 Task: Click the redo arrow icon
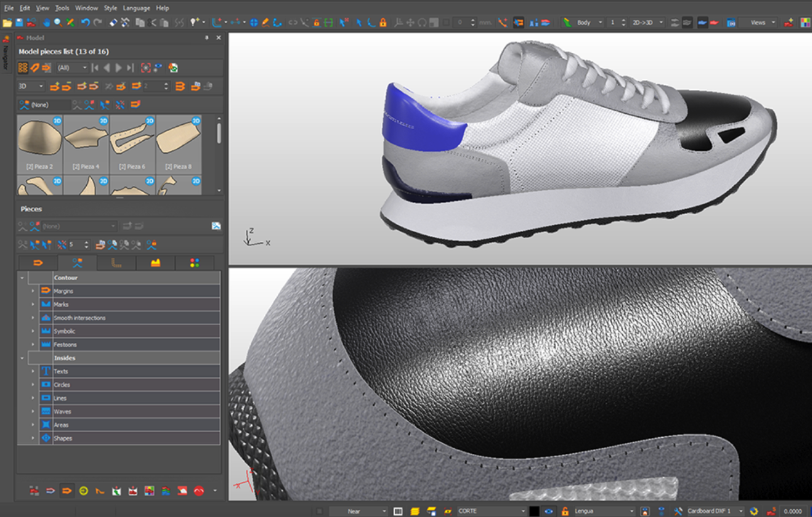(x=98, y=22)
